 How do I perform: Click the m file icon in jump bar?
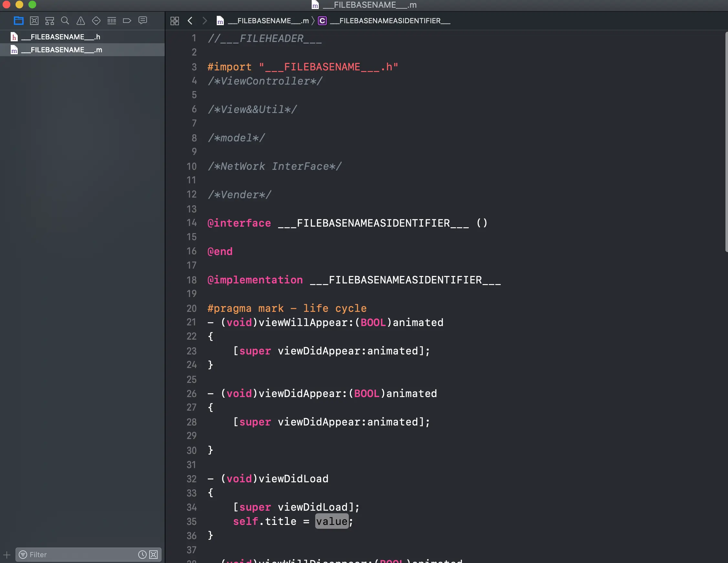pos(220,21)
